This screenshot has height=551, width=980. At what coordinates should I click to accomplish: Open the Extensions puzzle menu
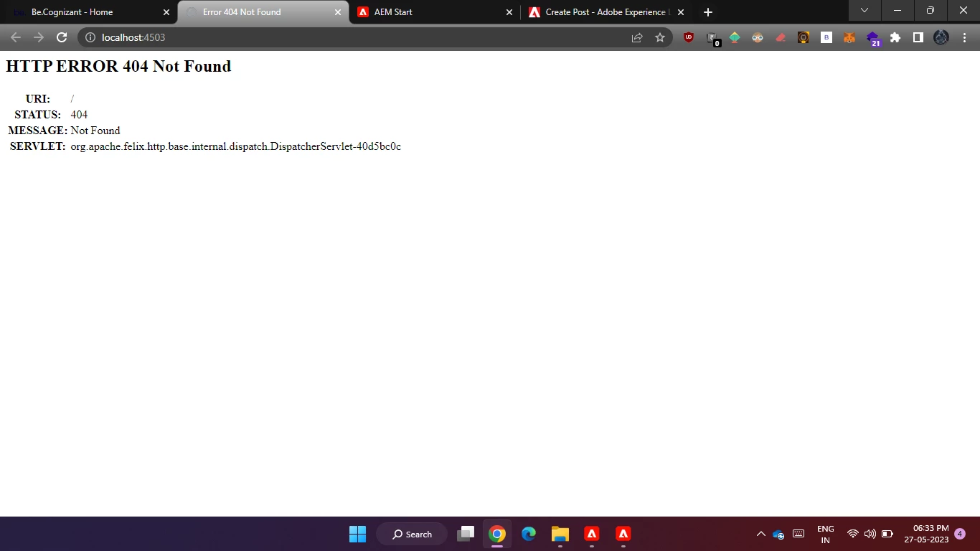coord(895,37)
